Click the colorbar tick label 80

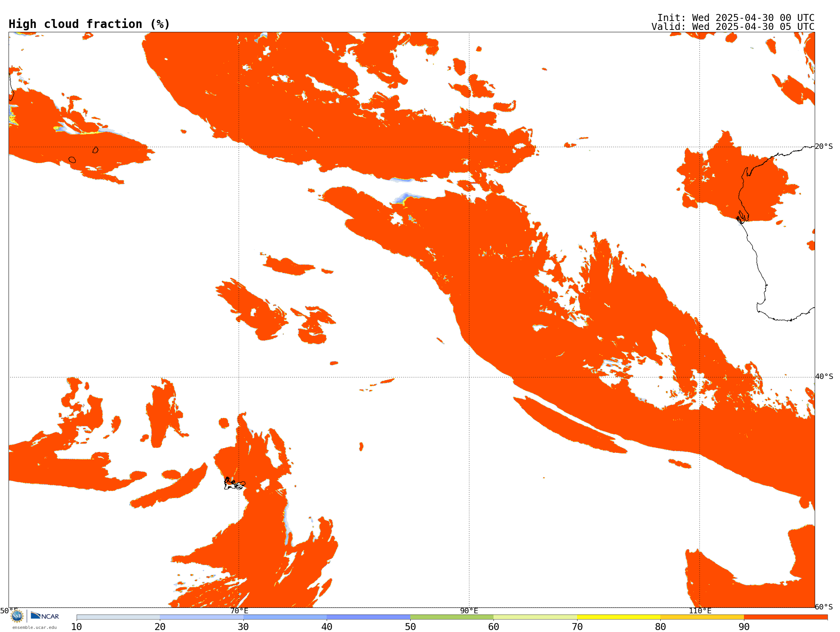660,627
